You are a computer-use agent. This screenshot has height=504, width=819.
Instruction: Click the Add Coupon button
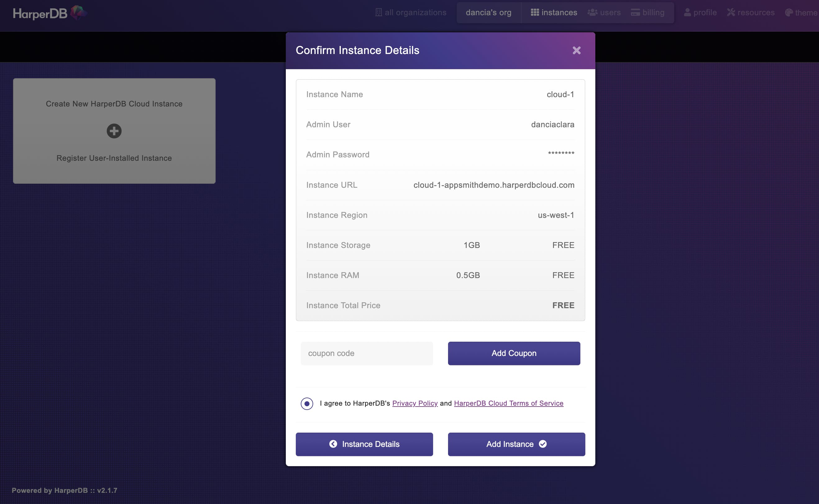point(514,353)
